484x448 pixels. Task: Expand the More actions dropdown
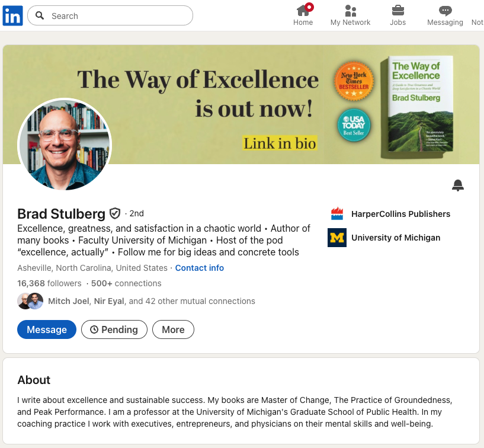[173, 329]
